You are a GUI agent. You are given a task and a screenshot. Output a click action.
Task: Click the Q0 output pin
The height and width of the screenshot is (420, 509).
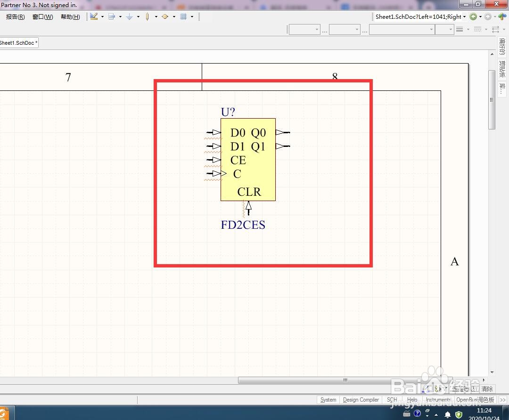click(x=283, y=132)
